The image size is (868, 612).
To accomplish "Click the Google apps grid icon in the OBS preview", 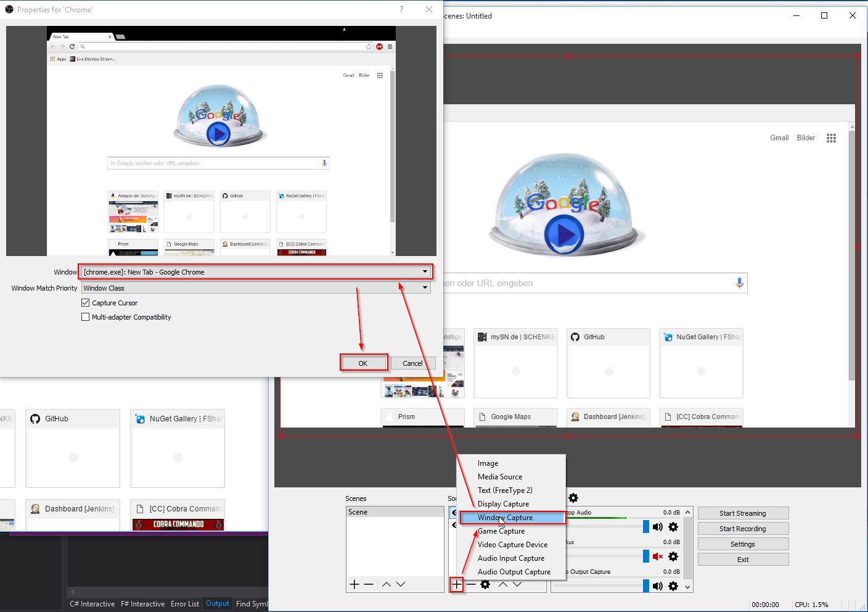I will click(x=831, y=138).
